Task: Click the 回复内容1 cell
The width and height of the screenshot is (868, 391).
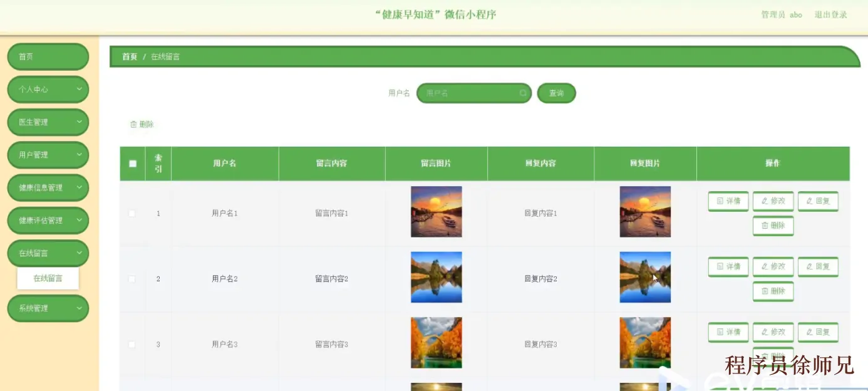Action: click(541, 214)
